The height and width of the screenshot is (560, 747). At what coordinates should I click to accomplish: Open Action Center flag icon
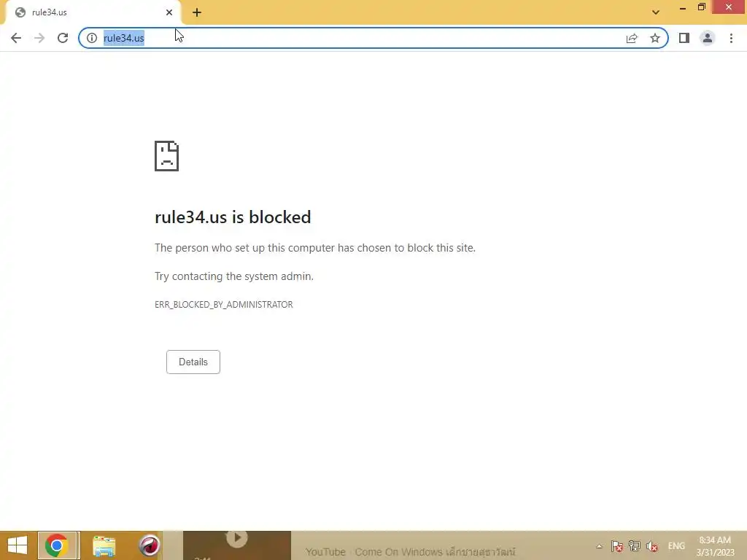pyautogui.click(x=617, y=546)
